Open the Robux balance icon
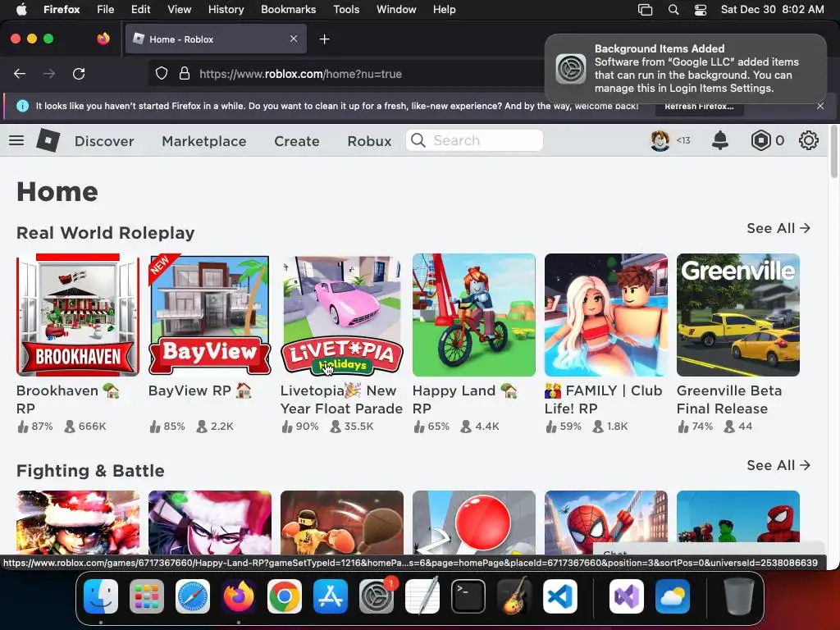 760,140
